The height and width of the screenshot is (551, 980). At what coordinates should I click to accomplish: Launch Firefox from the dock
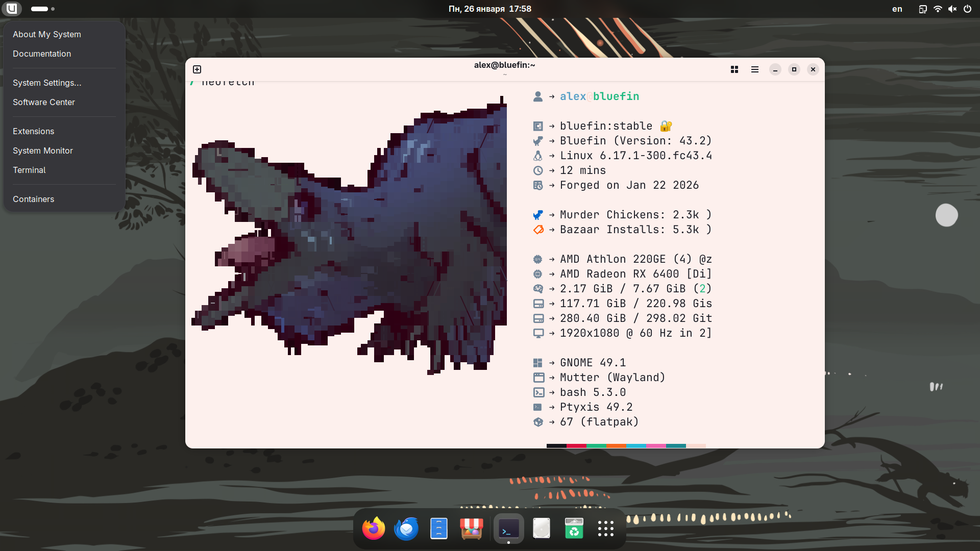point(374,529)
